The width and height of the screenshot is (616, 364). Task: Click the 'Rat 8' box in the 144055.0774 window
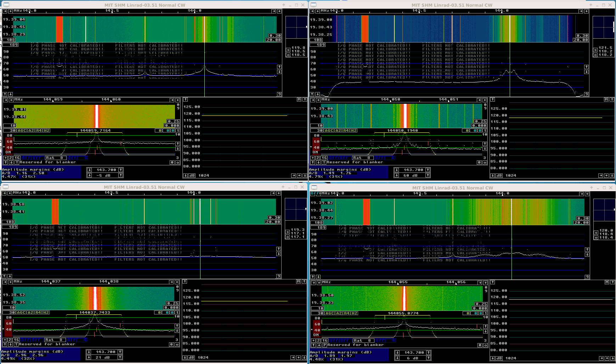click(363, 341)
